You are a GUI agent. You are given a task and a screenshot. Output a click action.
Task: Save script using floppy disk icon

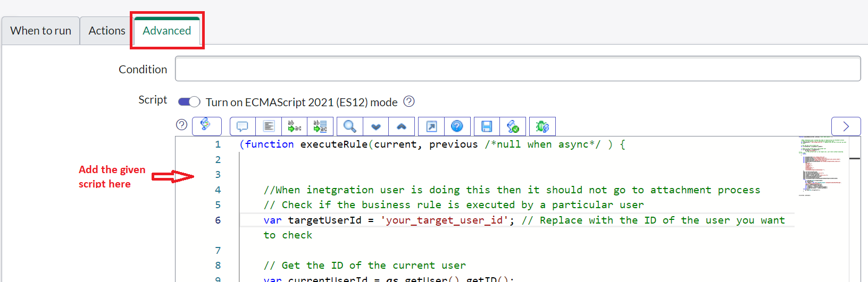(x=487, y=126)
